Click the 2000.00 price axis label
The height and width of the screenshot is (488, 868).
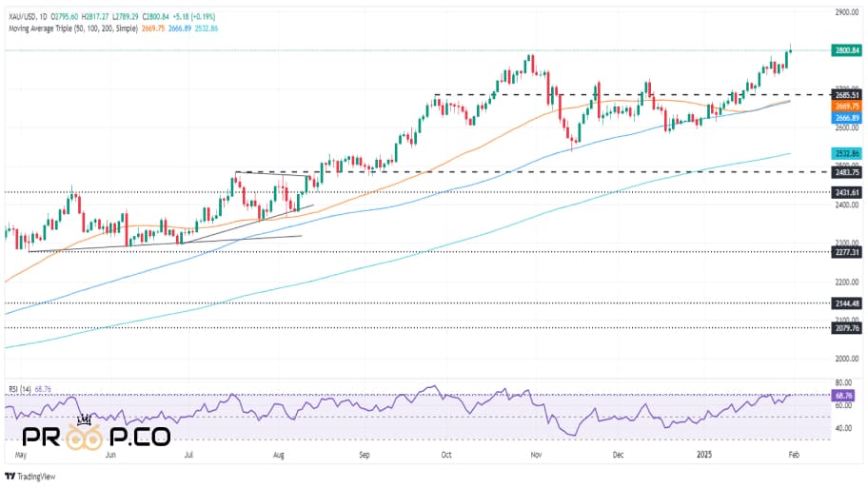[847, 359]
